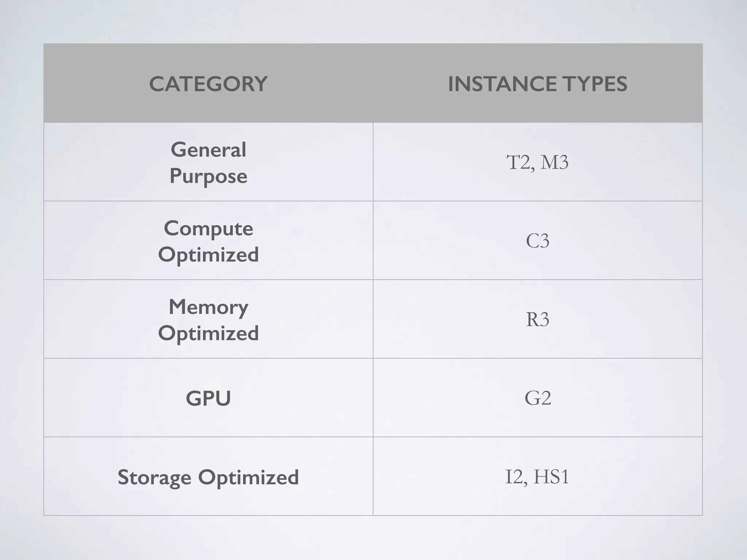The height and width of the screenshot is (560, 747).
Task: Click the R3 instance type cell
Action: point(537,319)
